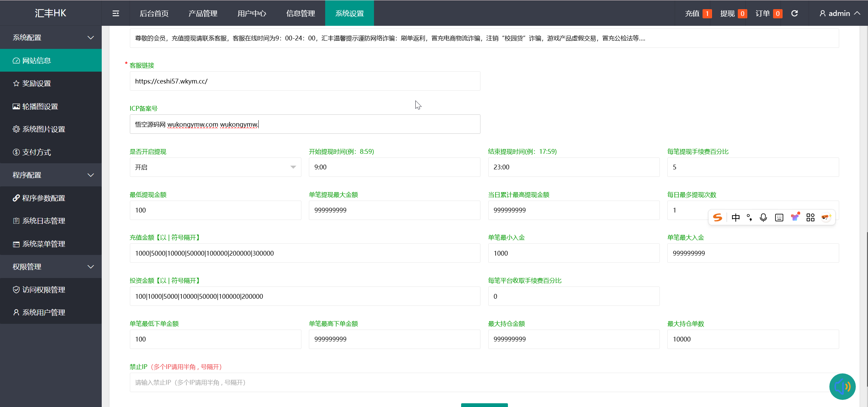Open the 用户中心 top menu
Image resolution: width=868 pixels, height=407 pixels.
(252, 13)
